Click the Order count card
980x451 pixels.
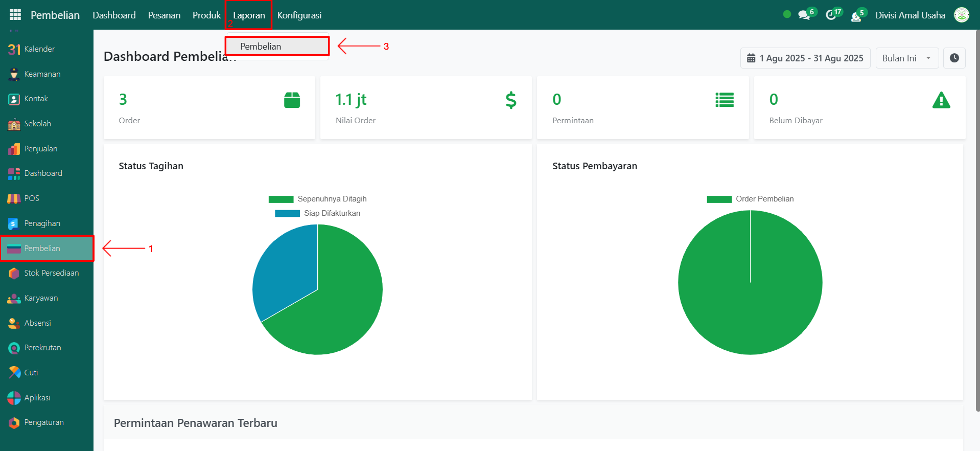[x=209, y=108]
